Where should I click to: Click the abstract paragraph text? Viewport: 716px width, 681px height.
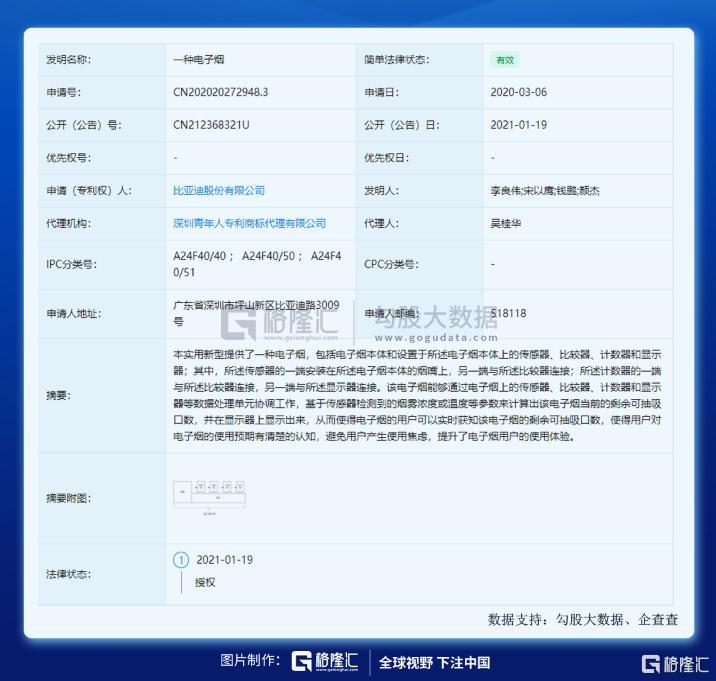click(417, 396)
